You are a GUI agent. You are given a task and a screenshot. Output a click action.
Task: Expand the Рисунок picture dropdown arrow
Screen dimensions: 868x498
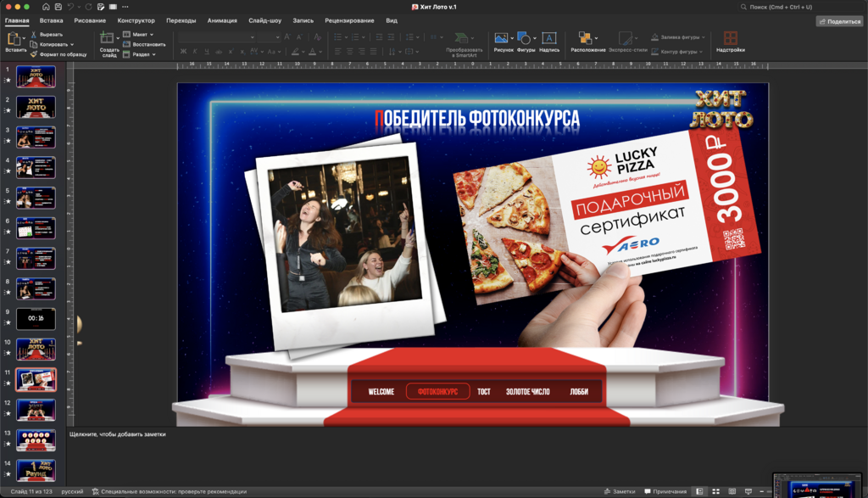[x=511, y=38]
